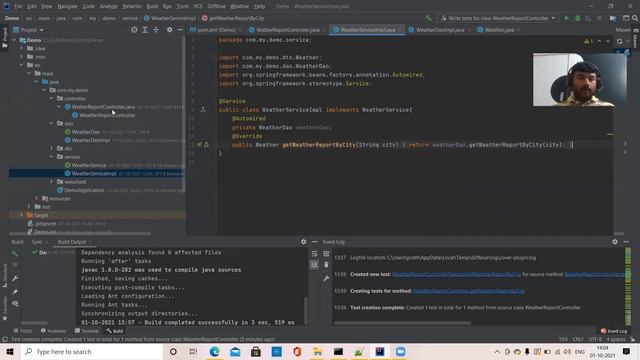This screenshot has width=640, height=360.
Task: Open the run configuration dropdown
Action: click(498, 18)
